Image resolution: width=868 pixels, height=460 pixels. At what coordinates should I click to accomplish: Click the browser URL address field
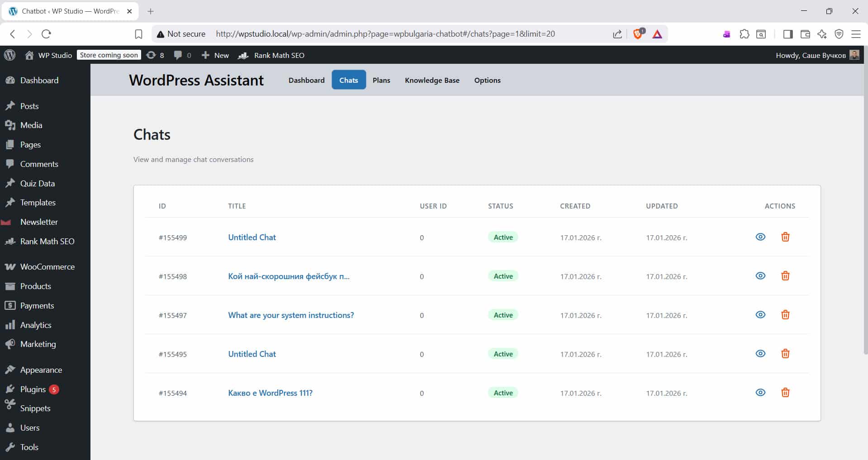click(384, 34)
